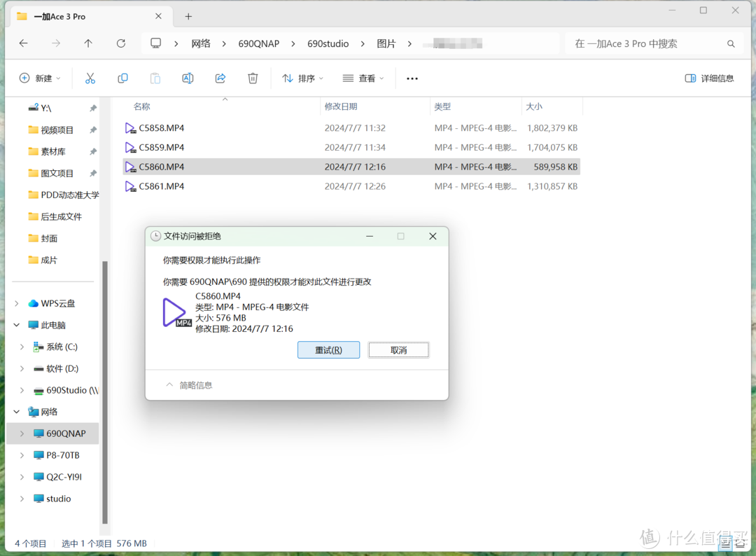Click the search box for 一加Ace 3 Pro
Image resolution: width=756 pixels, height=556 pixels.
coord(647,43)
